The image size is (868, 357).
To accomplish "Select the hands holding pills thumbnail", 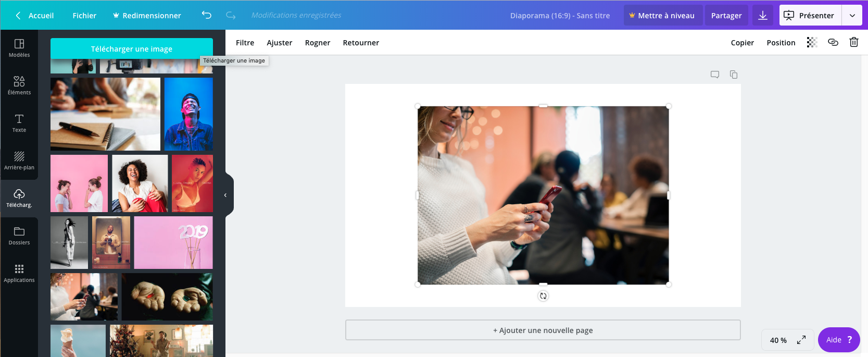I will click(167, 297).
